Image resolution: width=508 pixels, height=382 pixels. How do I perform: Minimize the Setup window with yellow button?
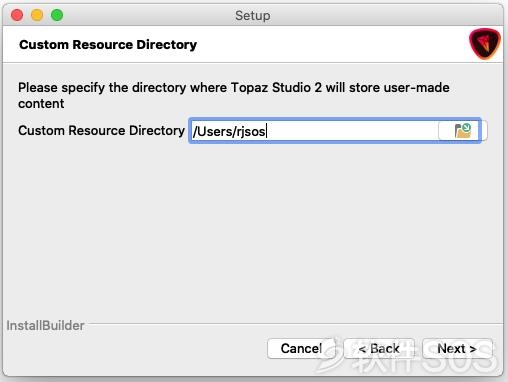(37, 15)
